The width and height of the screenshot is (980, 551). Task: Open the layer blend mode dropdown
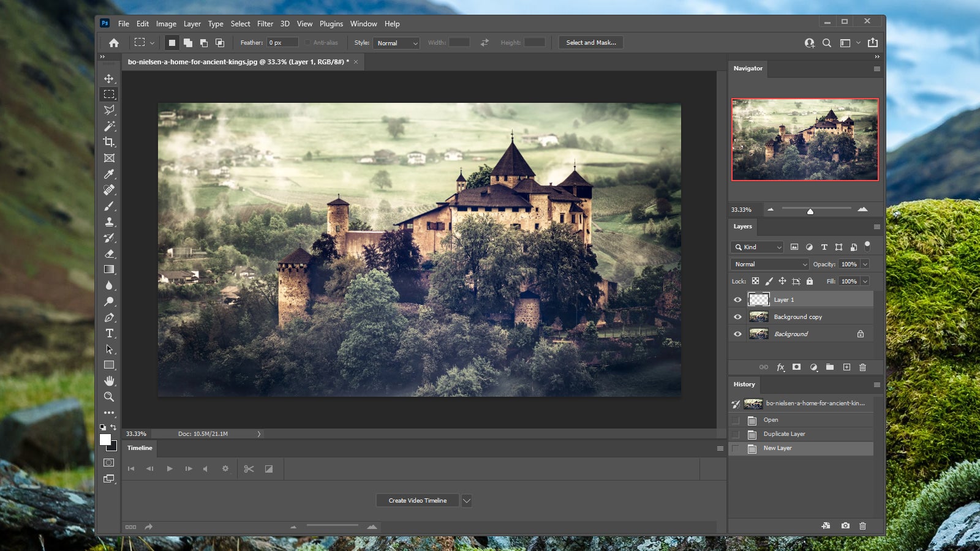click(x=769, y=264)
